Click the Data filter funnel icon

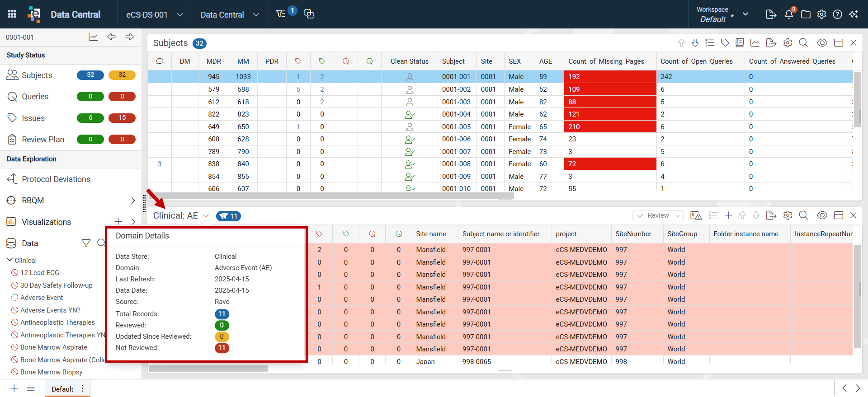pos(86,243)
